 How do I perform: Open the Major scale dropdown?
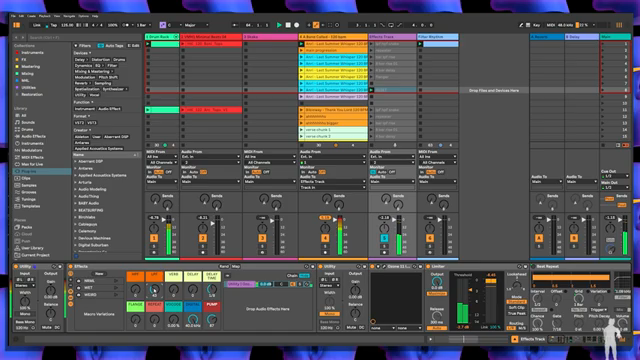[x=196, y=25]
